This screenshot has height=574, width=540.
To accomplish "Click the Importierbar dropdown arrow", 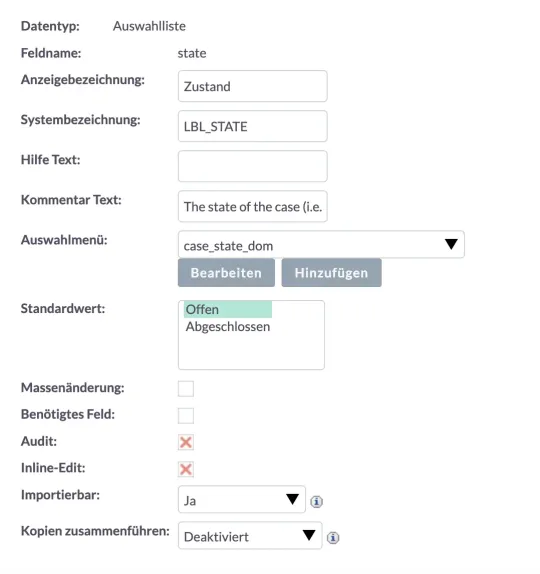I will pos(292,499).
